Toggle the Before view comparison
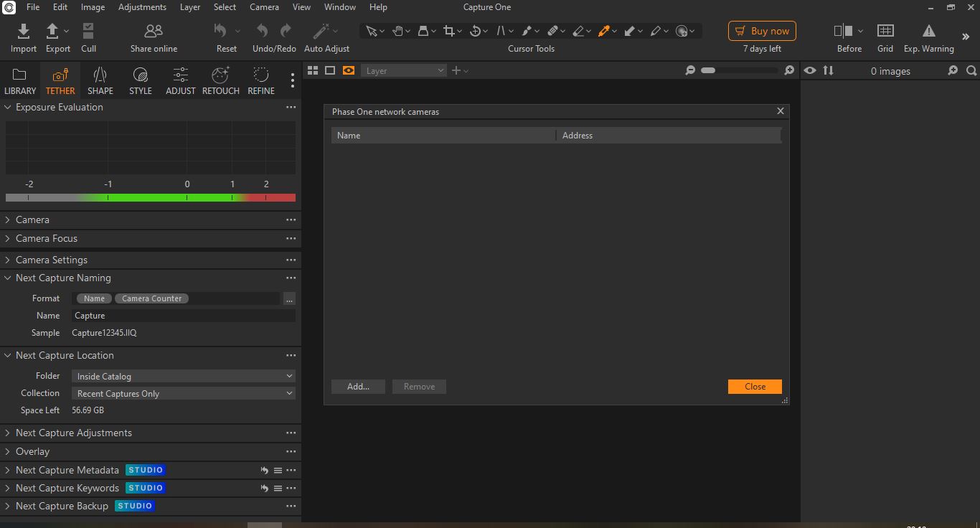Screen dimensions: 980x528 coord(842,32)
